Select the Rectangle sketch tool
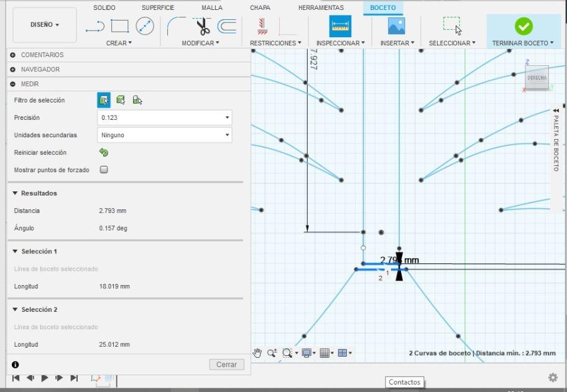 tap(120, 26)
